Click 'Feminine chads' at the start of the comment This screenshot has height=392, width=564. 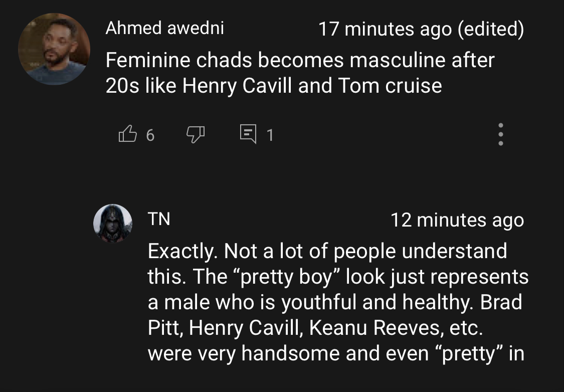click(178, 60)
